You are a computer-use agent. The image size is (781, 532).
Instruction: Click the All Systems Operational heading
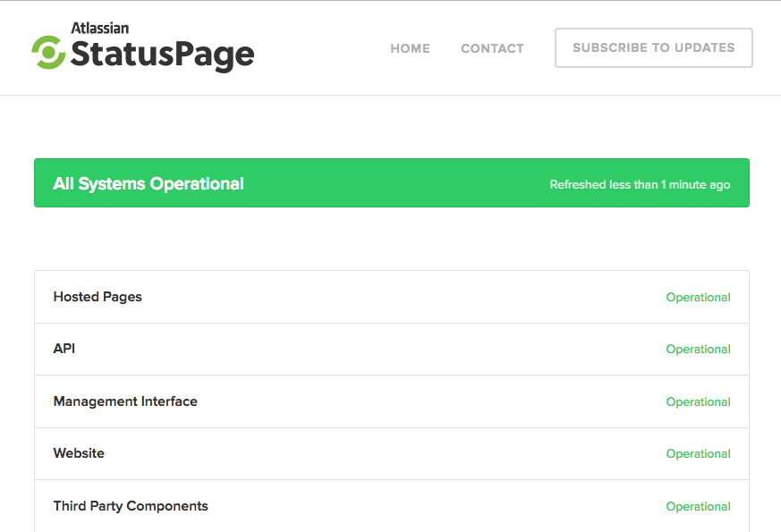coord(149,184)
